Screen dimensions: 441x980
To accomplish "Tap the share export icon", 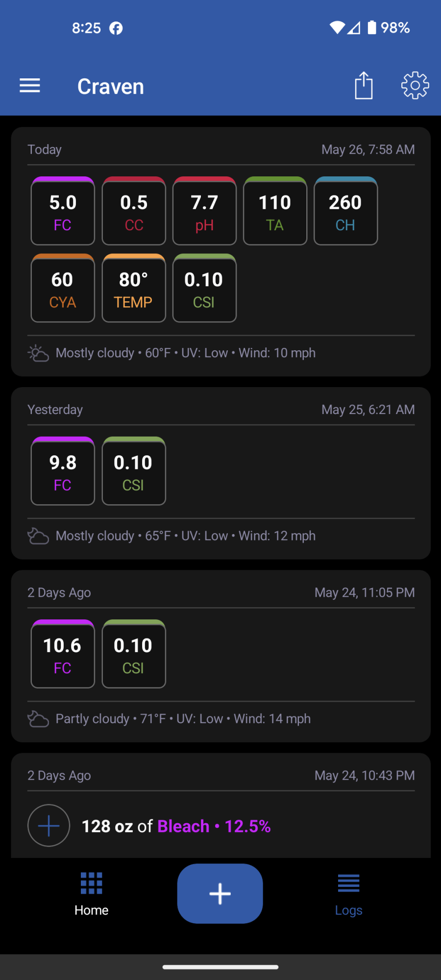I will pos(364,85).
